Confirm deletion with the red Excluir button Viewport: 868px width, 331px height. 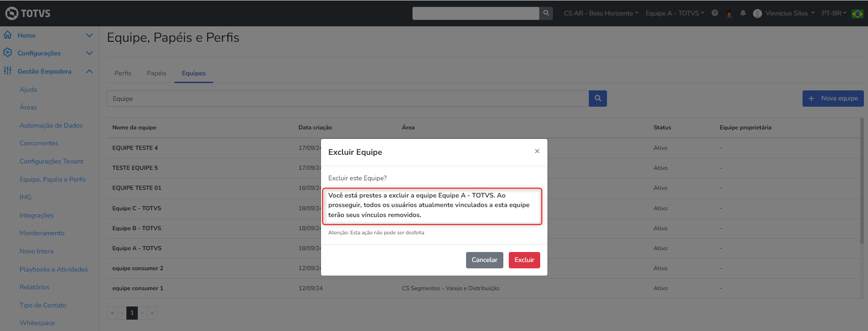pyautogui.click(x=524, y=260)
